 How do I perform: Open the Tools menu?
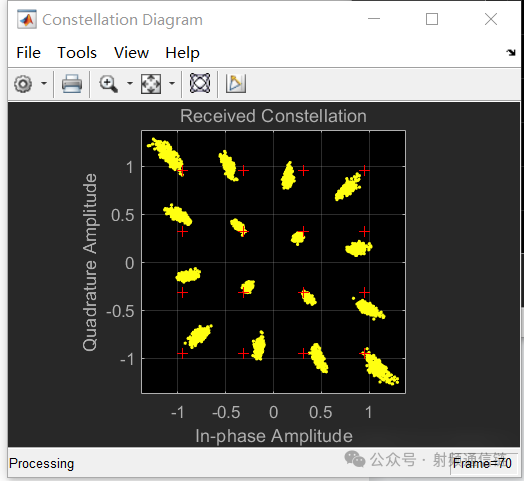coord(77,53)
